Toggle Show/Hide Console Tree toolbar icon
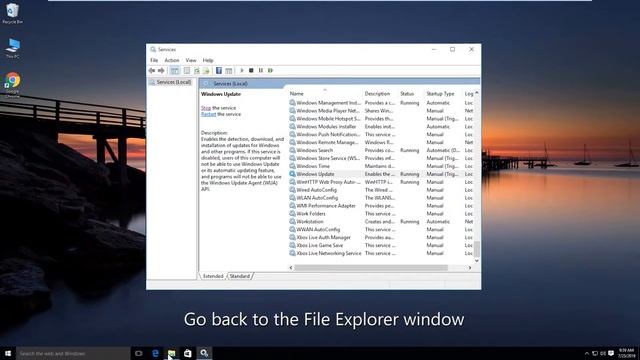The width and height of the screenshot is (640, 360). [175, 71]
